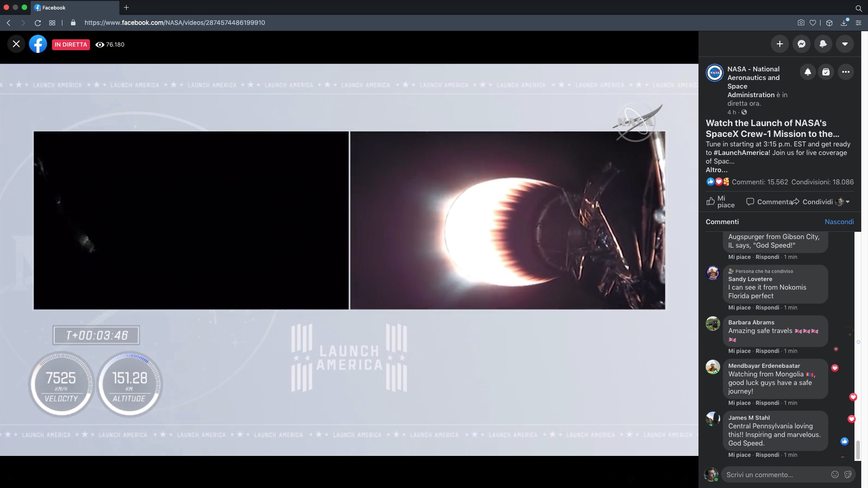Like Mendbayar Erdenebaatar's comment
The height and width of the screenshot is (488, 868).
(x=739, y=403)
